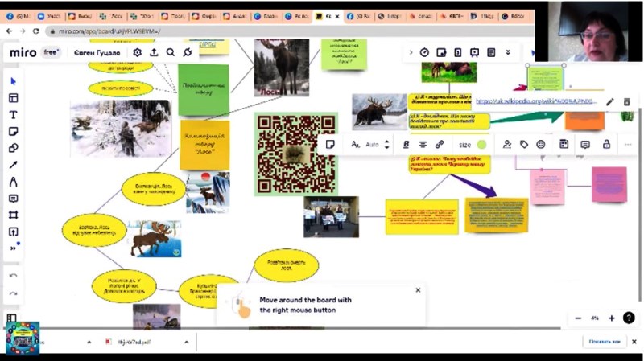Viewport: 644px width, 361px height.
Task: Insert link with chain icon
Action: point(440,145)
